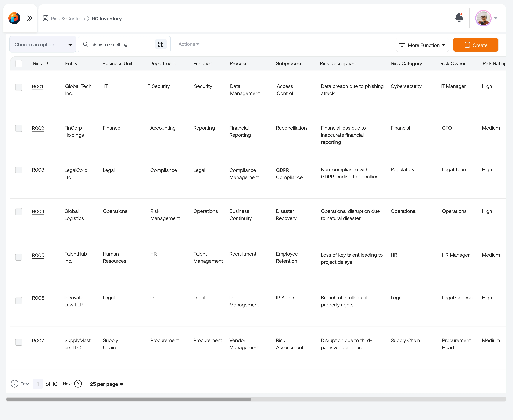Check the R007 row checkbox
This screenshot has width=513, height=420.
19,342
